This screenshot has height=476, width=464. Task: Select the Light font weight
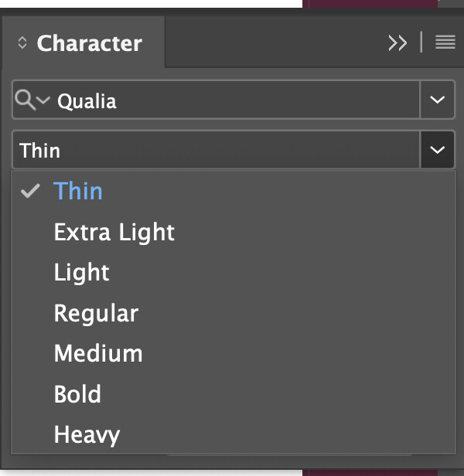coord(82,273)
